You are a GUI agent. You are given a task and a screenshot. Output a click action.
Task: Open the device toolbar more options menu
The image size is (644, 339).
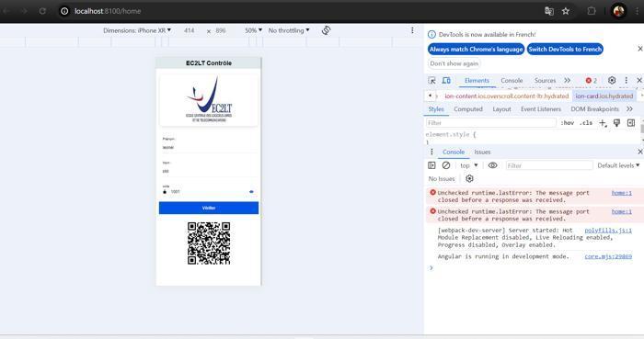[412, 30]
